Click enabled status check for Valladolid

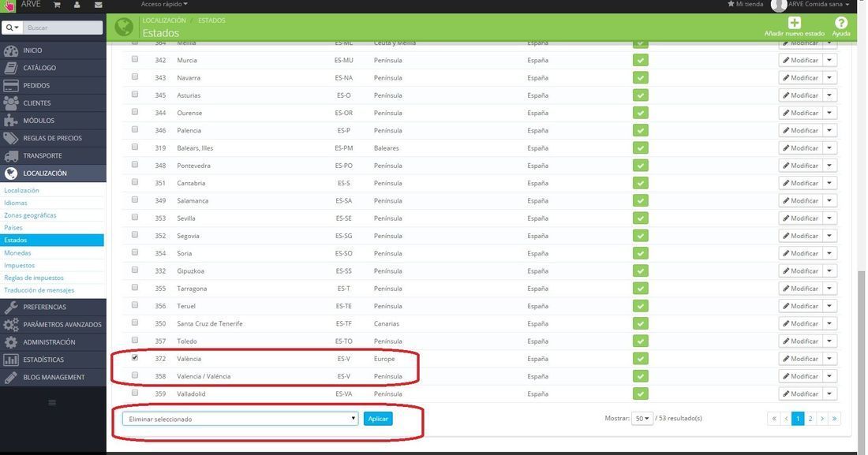[641, 393]
